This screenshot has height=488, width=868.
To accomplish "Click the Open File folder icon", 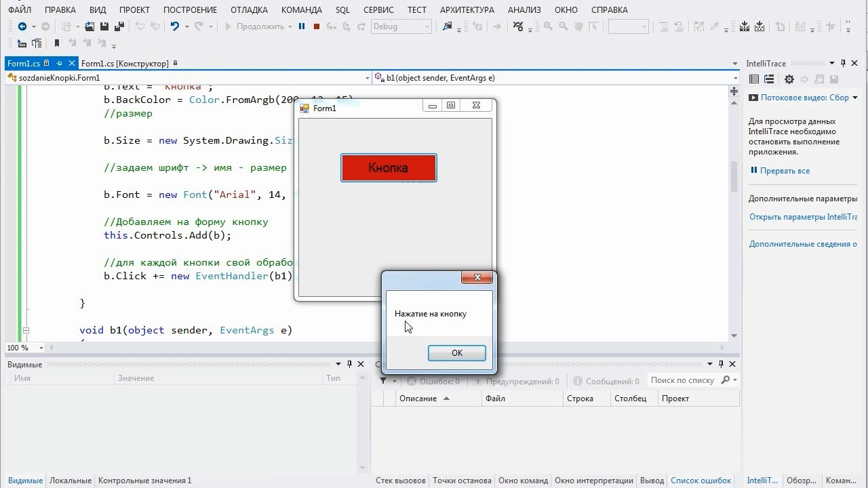I will click(90, 26).
